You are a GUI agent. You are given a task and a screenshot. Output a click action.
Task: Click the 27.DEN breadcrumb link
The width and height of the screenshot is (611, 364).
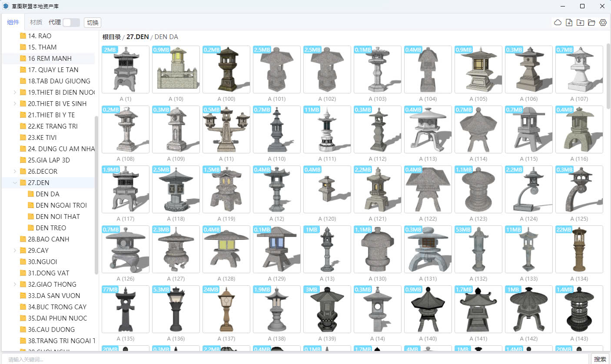pos(137,37)
